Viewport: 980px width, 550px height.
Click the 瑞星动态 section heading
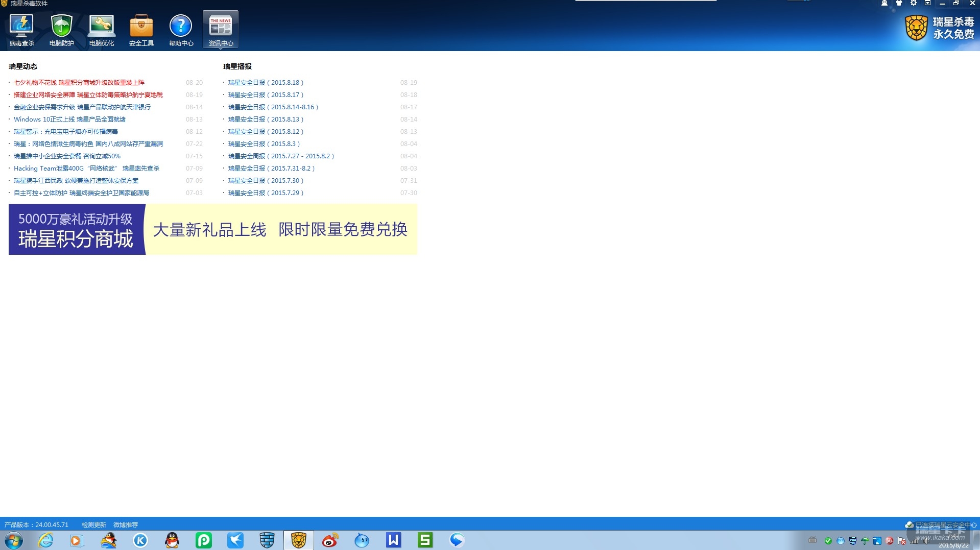click(x=23, y=66)
